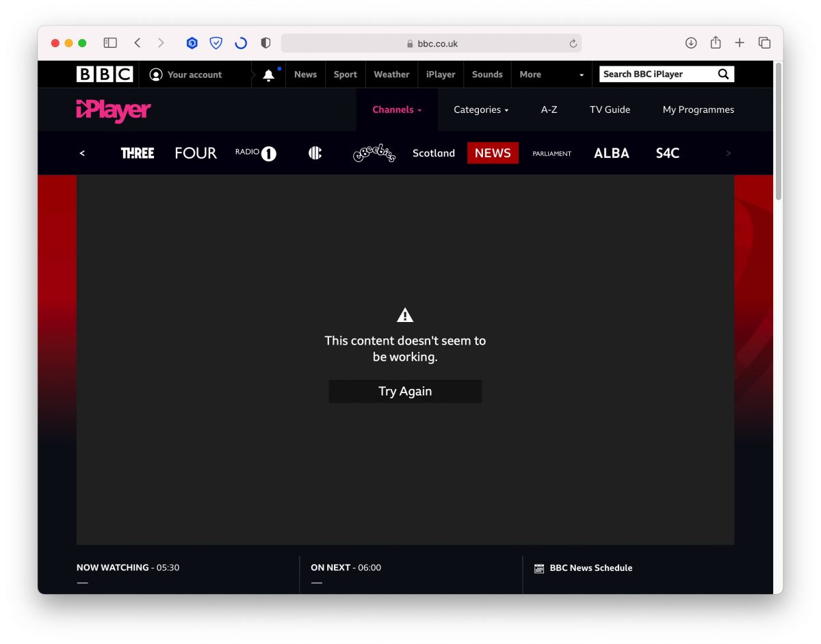The width and height of the screenshot is (821, 644).
Task: Select the CBBC channel logo
Action: pyautogui.click(x=315, y=153)
